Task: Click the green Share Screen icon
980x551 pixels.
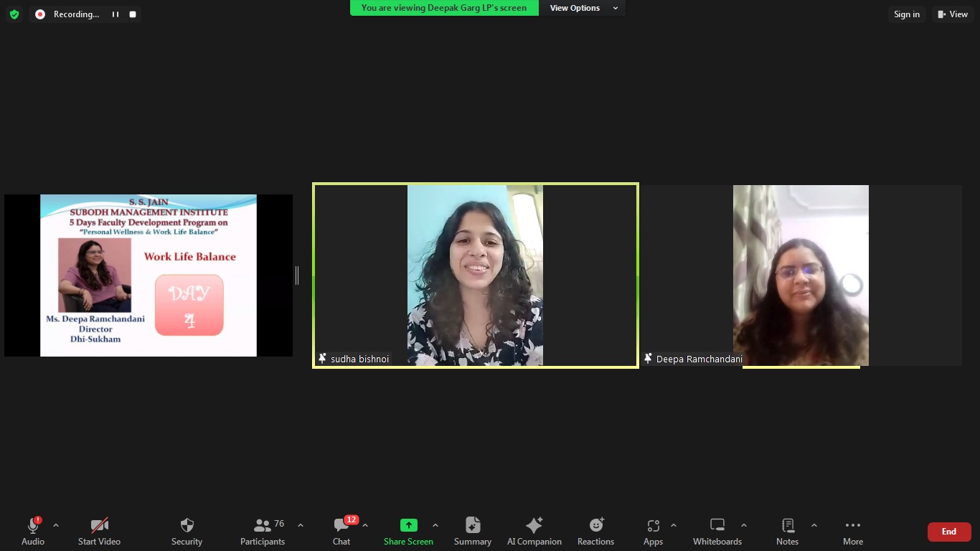Action: tap(408, 525)
